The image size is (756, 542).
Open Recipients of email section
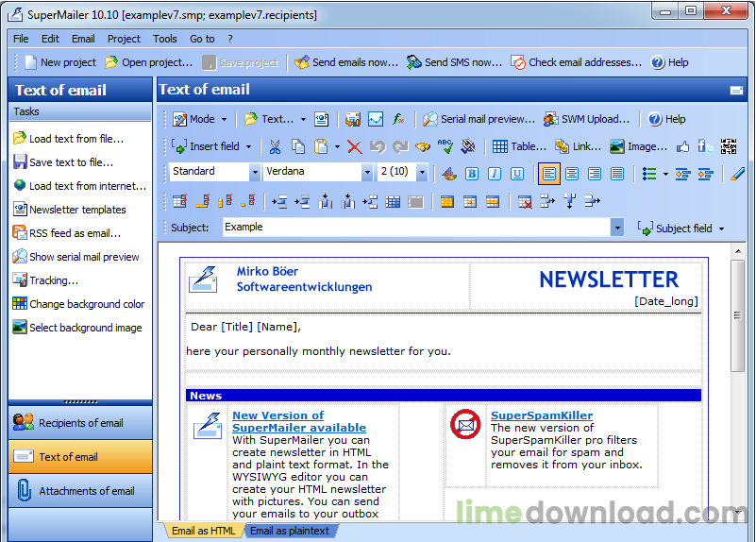[x=80, y=423]
